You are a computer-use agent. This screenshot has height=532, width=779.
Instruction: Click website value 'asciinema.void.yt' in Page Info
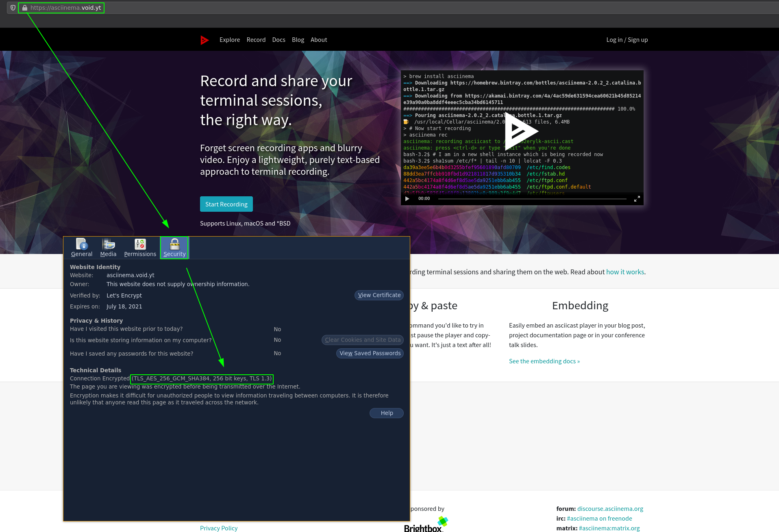click(131, 275)
